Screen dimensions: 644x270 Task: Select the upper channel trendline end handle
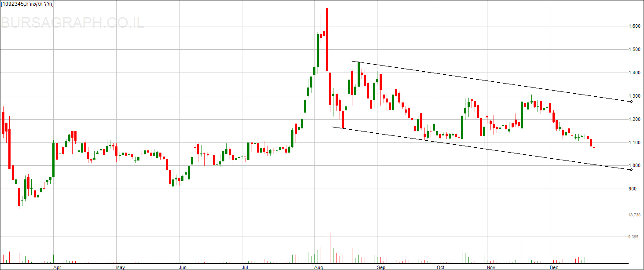click(x=631, y=102)
